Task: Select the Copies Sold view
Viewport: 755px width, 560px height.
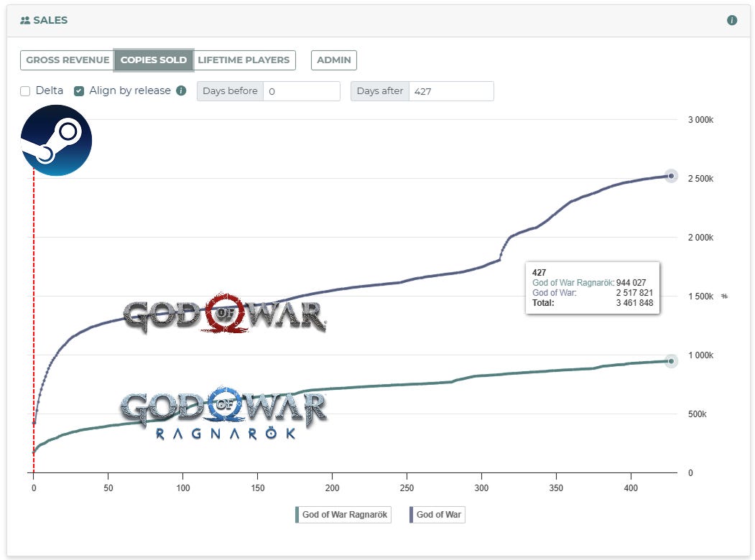Action: pos(153,60)
